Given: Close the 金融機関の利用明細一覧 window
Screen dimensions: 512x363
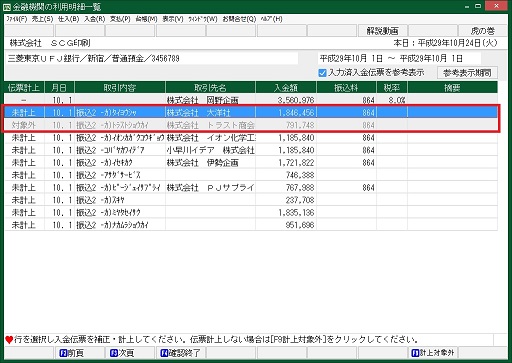Looking at the screenshot, I should pos(496,6).
